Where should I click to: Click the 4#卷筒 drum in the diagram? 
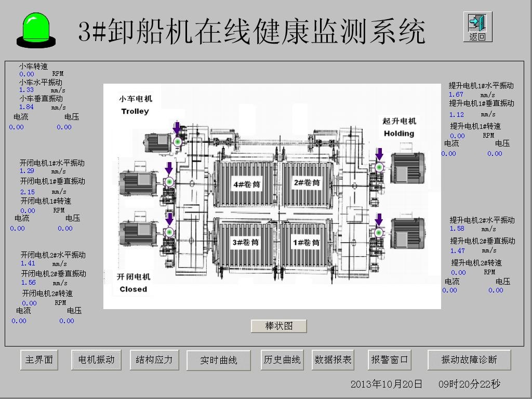point(247,184)
